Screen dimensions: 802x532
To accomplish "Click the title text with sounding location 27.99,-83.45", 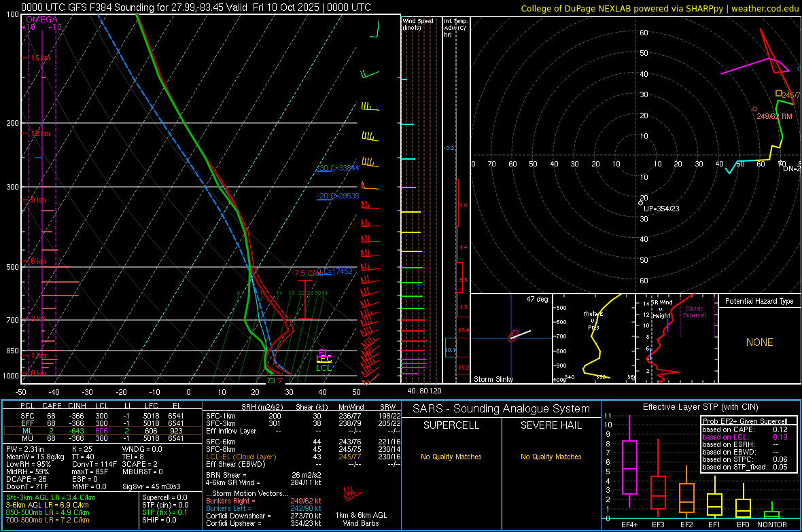I will 196,7.
